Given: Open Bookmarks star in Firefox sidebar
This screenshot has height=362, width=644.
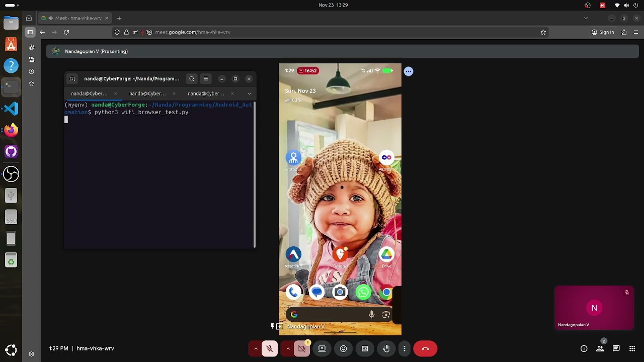Looking at the screenshot, I should 31,83.
